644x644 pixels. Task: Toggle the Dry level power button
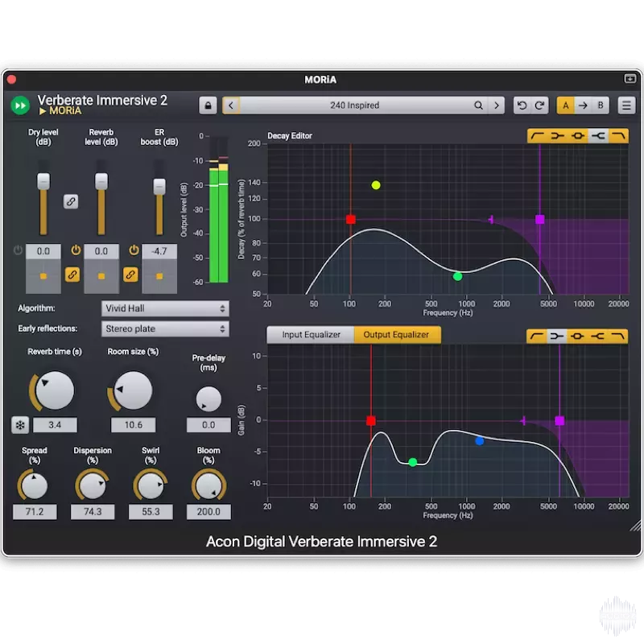click(x=18, y=250)
